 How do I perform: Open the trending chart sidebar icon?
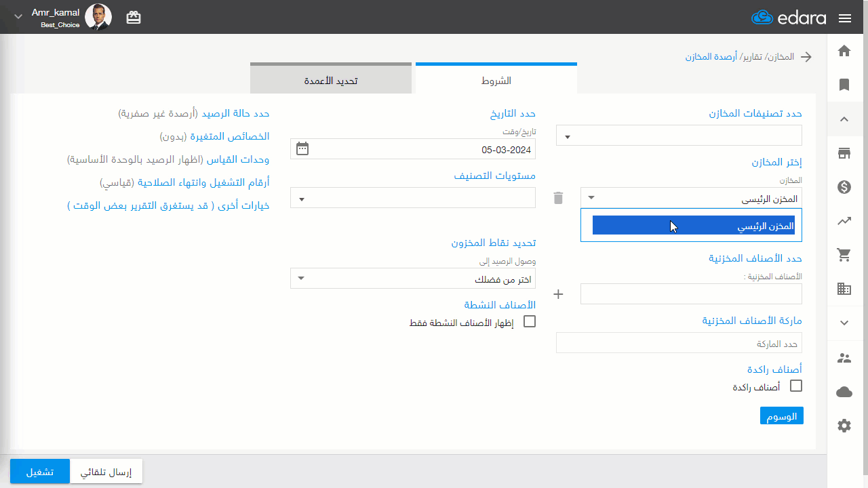(x=844, y=221)
